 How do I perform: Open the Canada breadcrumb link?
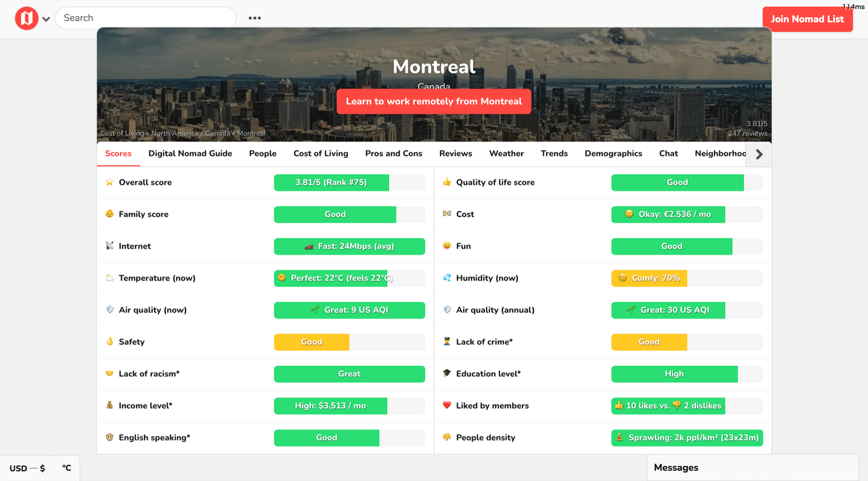(x=218, y=134)
